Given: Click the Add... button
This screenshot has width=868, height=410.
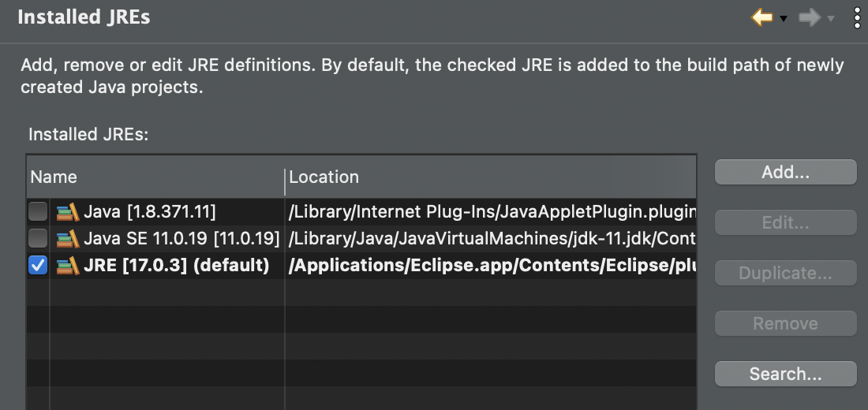Looking at the screenshot, I should 785,173.
